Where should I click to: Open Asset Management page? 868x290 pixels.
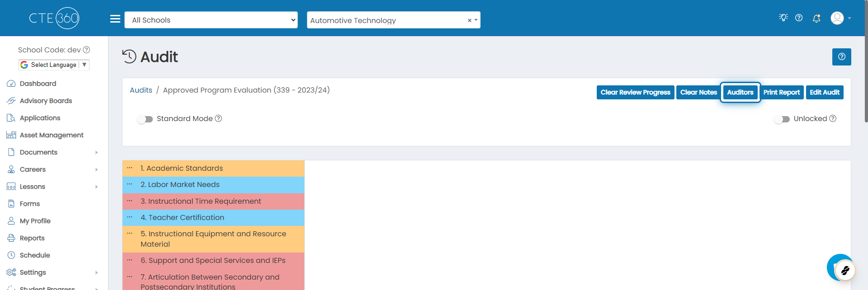[52, 135]
